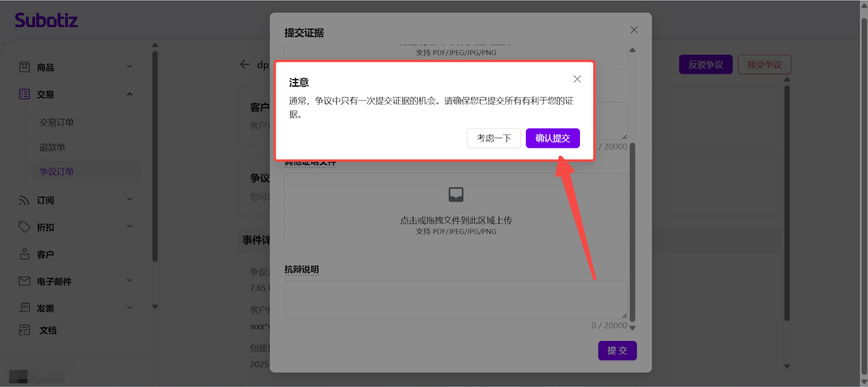This screenshot has height=387, width=868.
Task: Click the 客户 person icon
Action: pos(24,254)
